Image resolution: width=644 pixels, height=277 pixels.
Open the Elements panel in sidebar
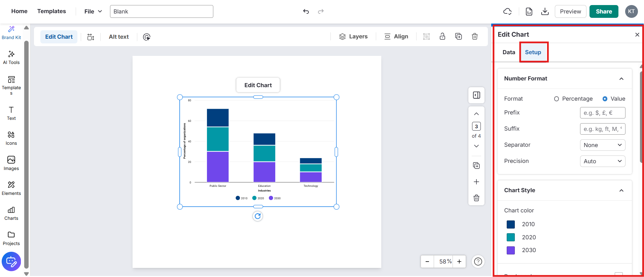click(x=11, y=188)
